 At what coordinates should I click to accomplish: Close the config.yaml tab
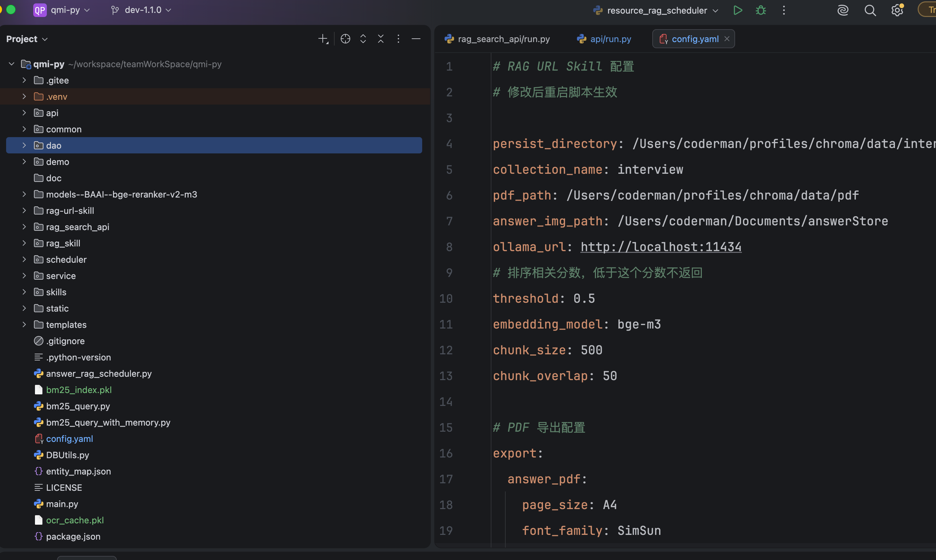click(x=727, y=39)
